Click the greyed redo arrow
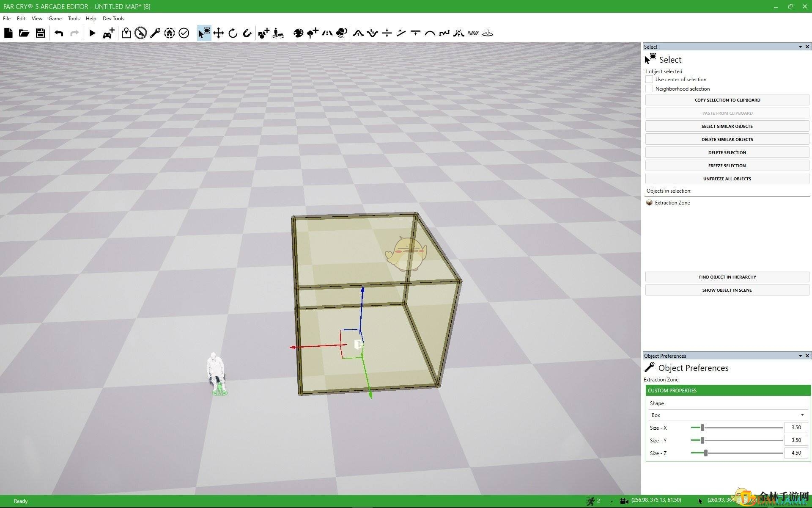Screen dimensions: 812x508 point(74,33)
